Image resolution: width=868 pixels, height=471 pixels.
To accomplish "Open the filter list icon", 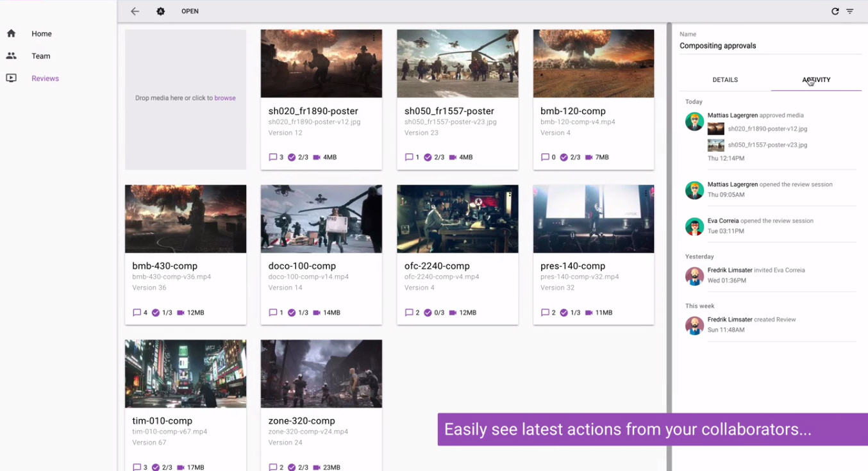I will (850, 12).
